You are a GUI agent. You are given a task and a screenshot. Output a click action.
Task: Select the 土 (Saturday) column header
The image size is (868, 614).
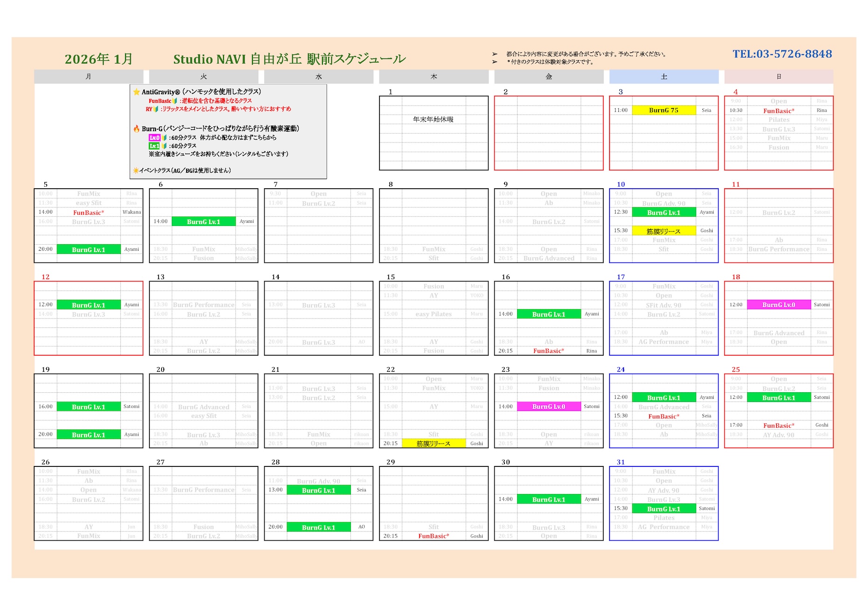pyautogui.click(x=664, y=77)
